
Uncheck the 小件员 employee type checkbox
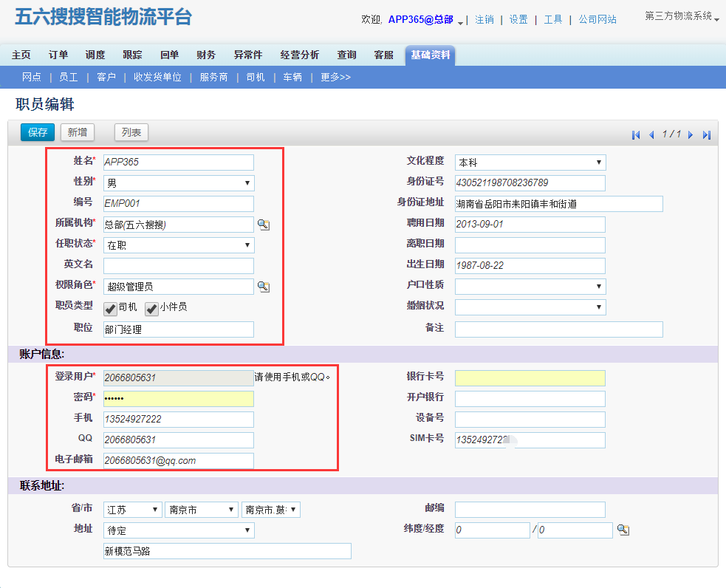152,309
